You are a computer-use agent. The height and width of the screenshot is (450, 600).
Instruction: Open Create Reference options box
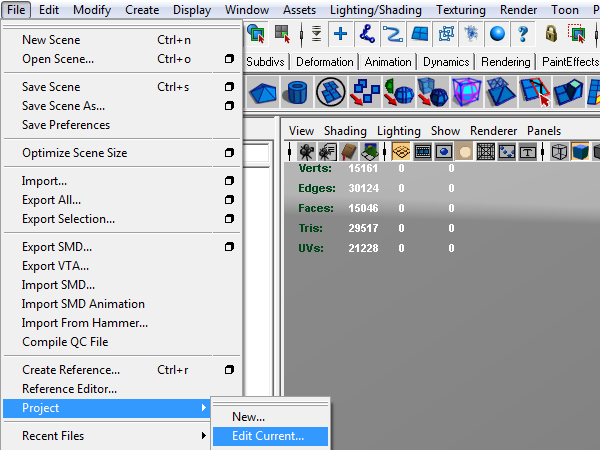click(x=229, y=370)
